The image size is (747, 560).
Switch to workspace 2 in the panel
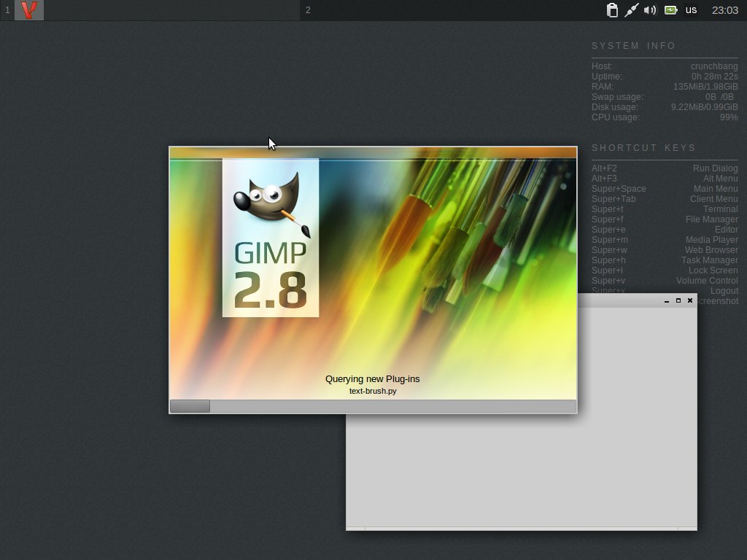tap(309, 10)
